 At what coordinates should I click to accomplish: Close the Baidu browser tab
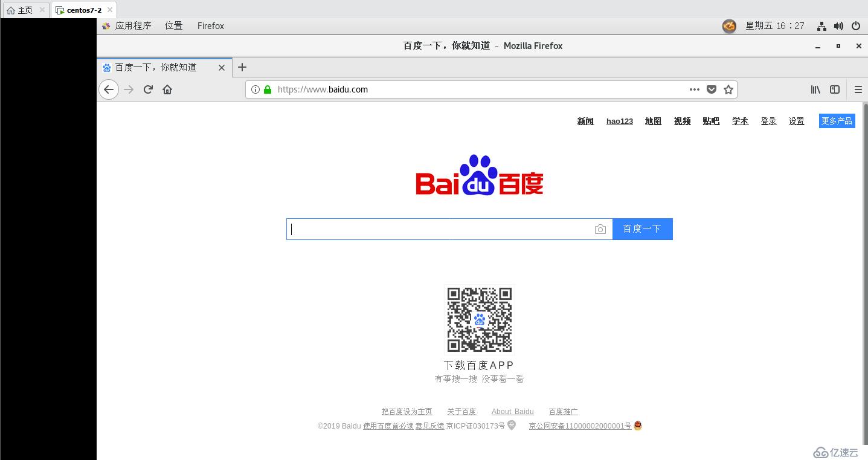[222, 68]
